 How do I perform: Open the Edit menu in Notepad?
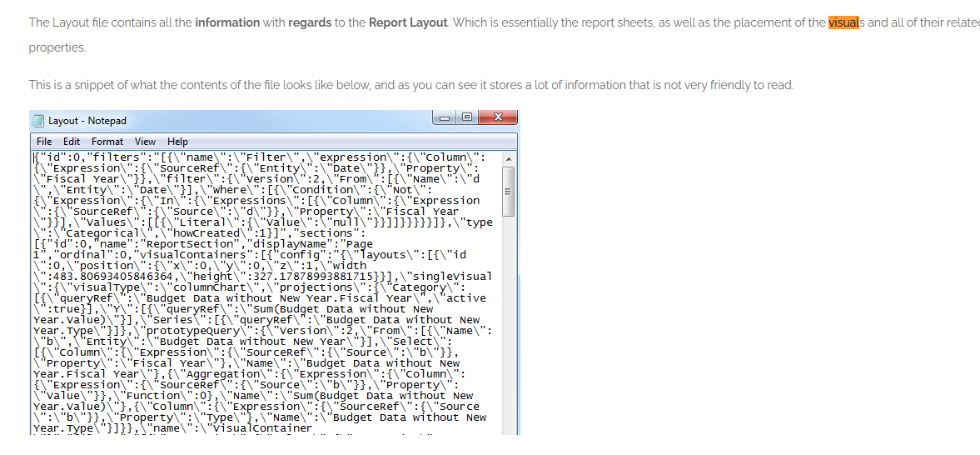click(72, 142)
